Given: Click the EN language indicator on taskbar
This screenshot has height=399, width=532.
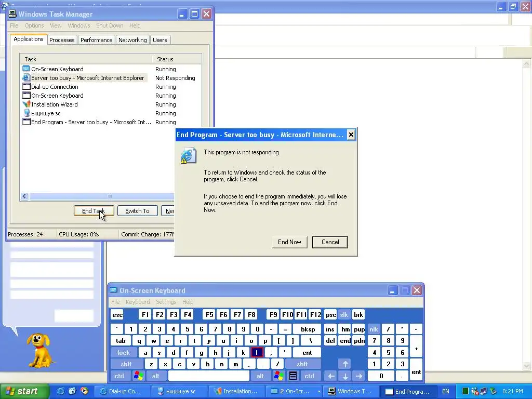Looking at the screenshot, I should (x=445, y=392).
